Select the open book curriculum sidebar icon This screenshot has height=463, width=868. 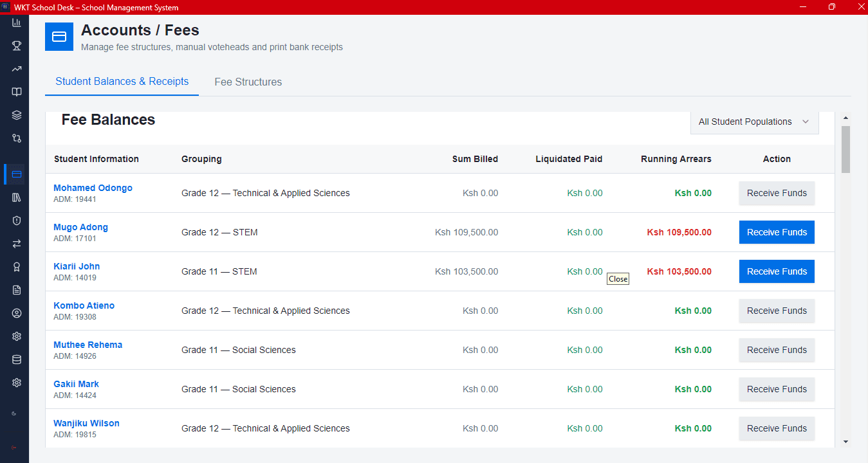tap(16, 92)
